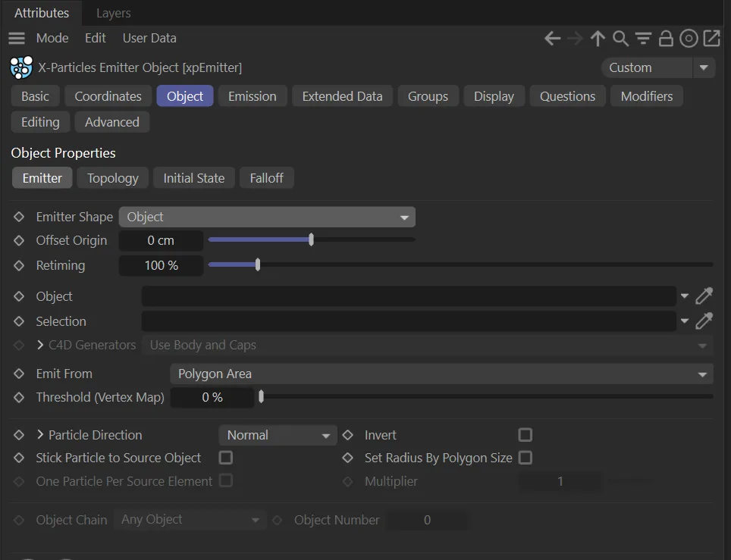Select the Topology sub-tab button
The height and width of the screenshot is (560, 731).
pyautogui.click(x=112, y=178)
